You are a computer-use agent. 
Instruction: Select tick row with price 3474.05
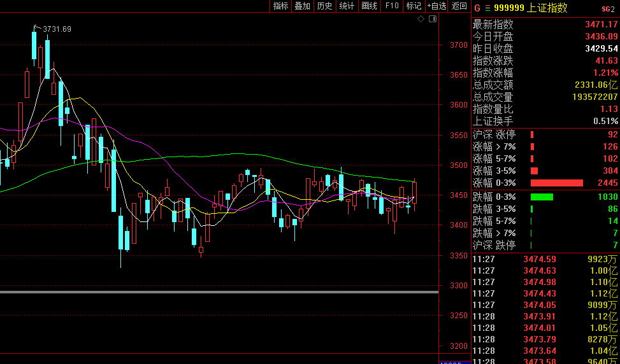coord(545,305)
